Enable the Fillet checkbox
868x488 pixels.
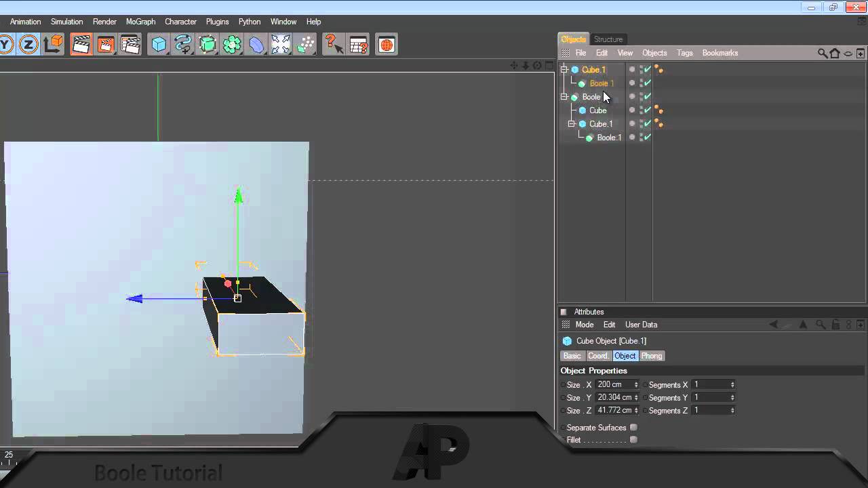(x=633, y=440)
